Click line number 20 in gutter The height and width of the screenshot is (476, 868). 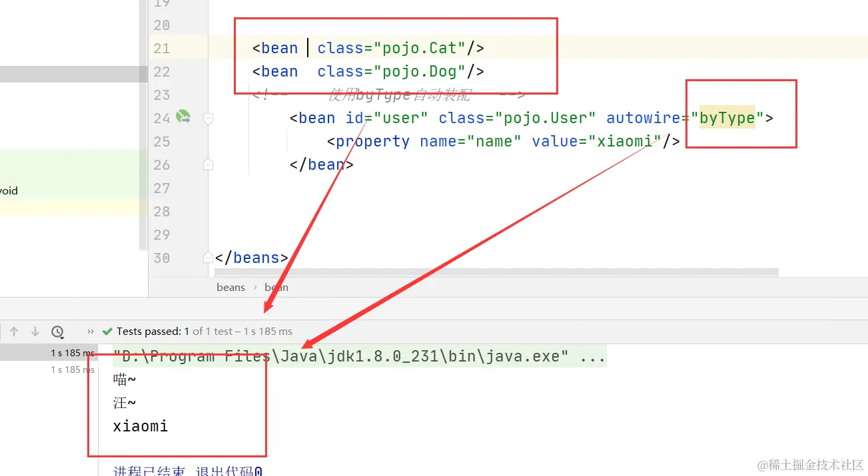coord(162,25)
